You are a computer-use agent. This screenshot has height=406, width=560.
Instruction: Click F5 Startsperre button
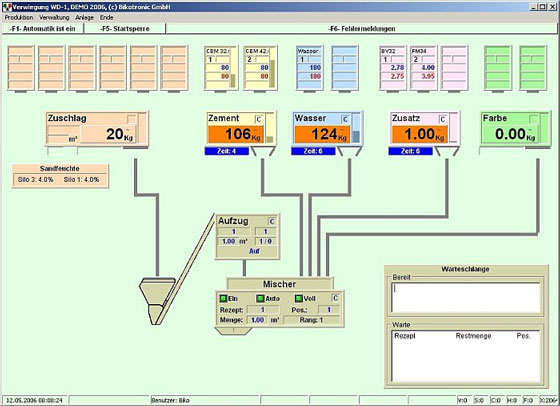(x=125, y=29)
